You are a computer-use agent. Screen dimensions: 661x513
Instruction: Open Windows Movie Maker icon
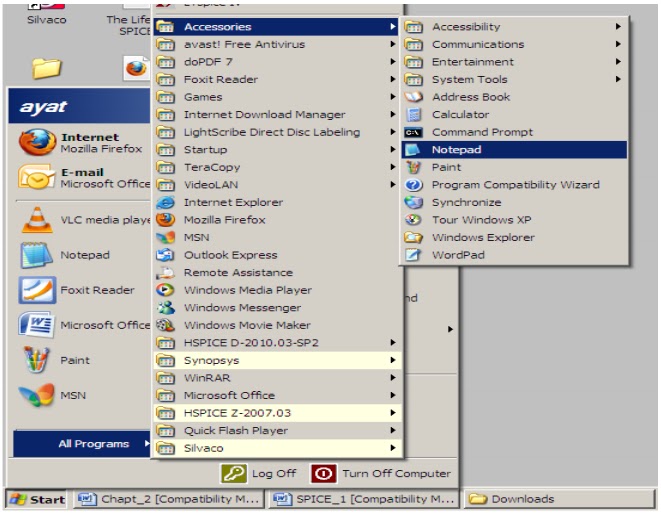(x=165, y=325)
